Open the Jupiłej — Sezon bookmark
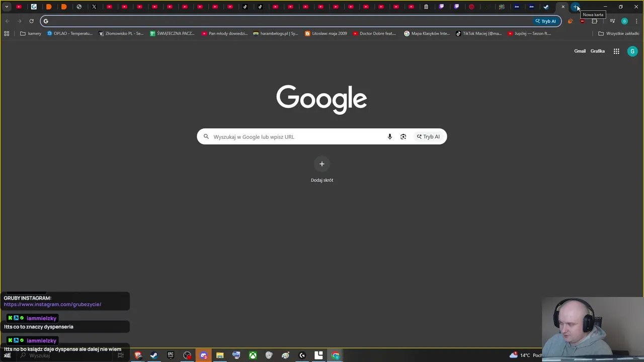Screen dimensions: 644x362 click(529, 34)
